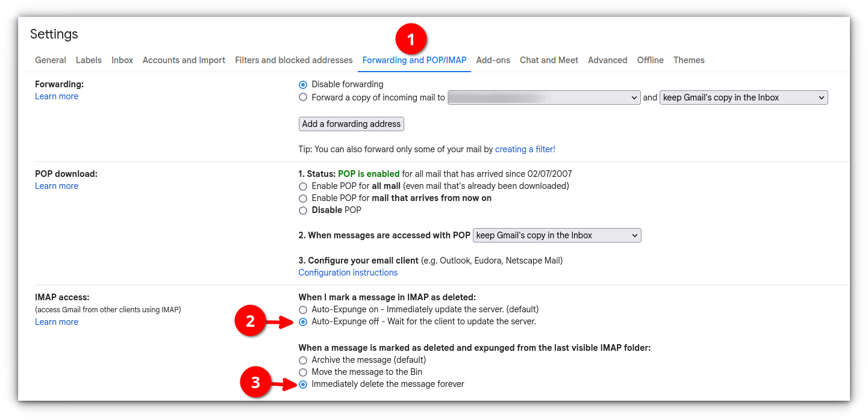Switch to the General tab
Image resolution: width=868 pixels, height=420 pixels.
51,60
